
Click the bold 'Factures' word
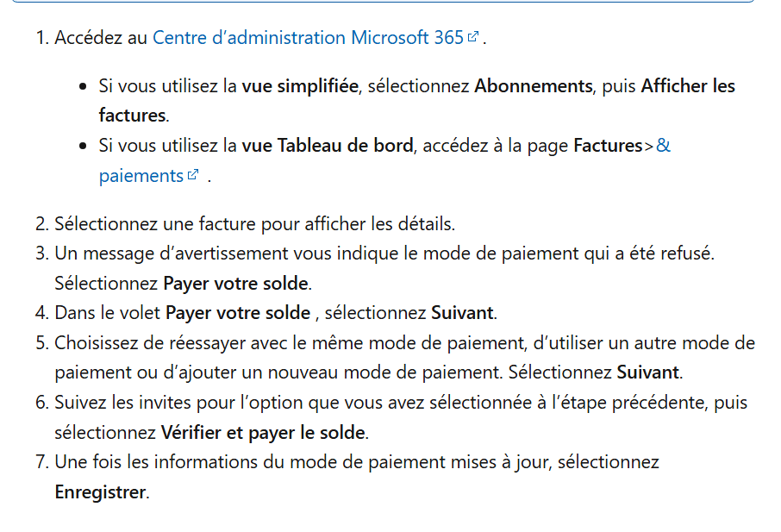click(x=608, y=146)
